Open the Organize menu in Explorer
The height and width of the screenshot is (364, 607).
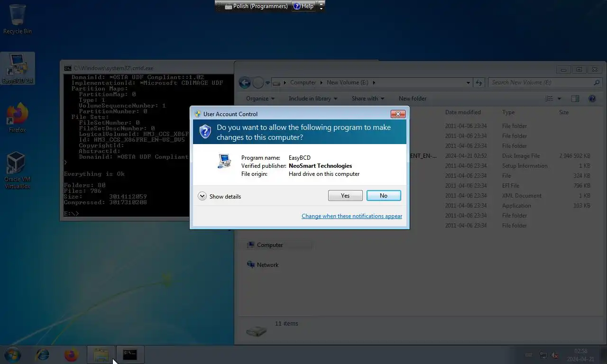(260, 99)
